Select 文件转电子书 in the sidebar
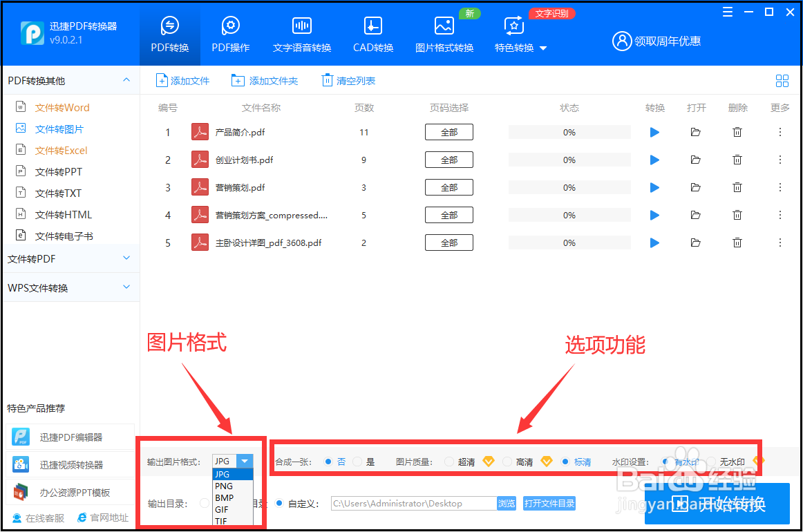This screenshot has width=803, height=532. pos(64,236)
